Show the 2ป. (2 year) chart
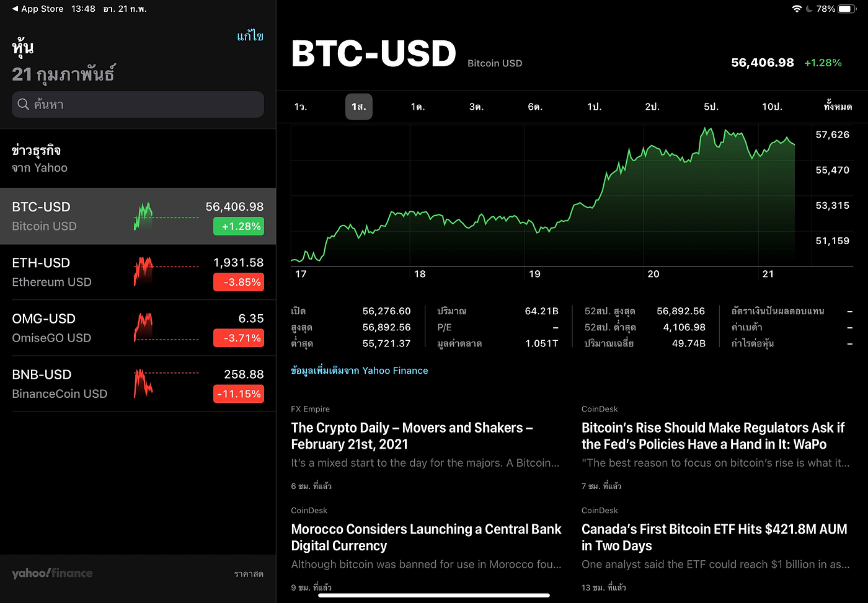The height and width of the screenshot is (603, 868). [x=652, y=107]
